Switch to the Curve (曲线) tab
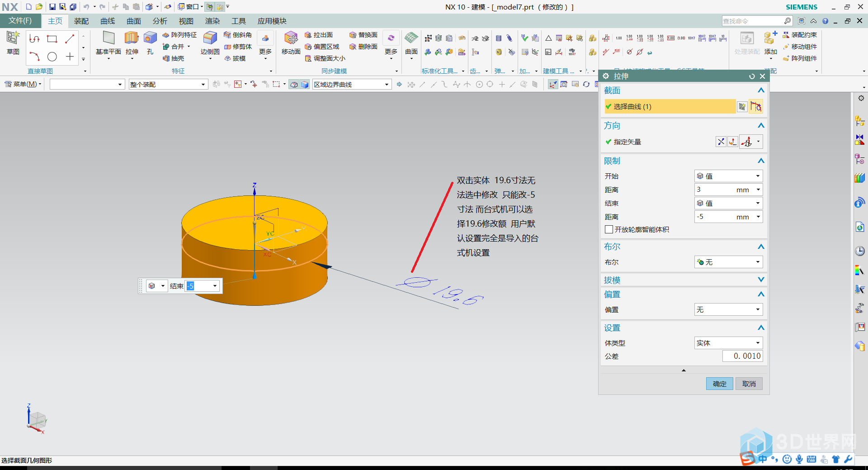Screen dimensions: 868x470 click(x=108, y=21)
